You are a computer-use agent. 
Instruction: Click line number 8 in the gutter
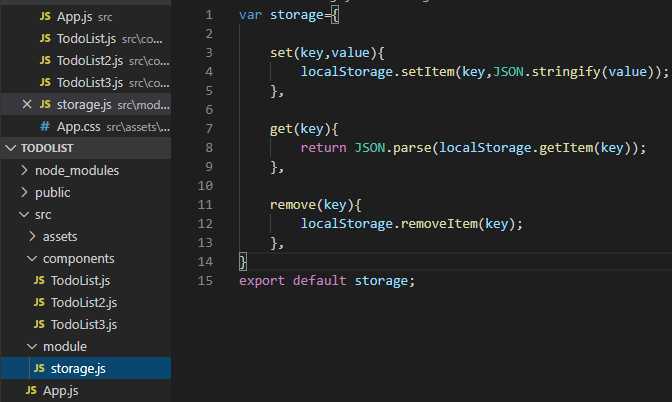208,148
